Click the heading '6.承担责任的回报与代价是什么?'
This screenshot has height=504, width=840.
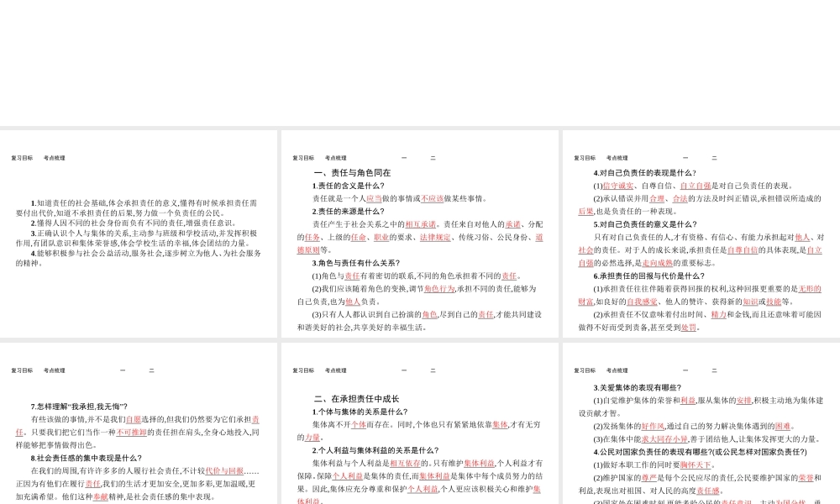649,276
